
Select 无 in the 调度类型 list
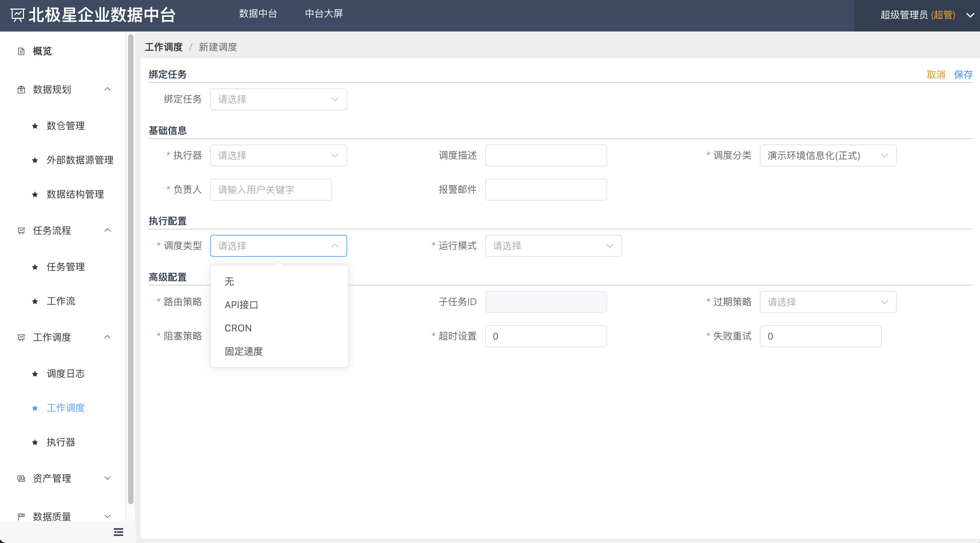[x=279, y=282]
